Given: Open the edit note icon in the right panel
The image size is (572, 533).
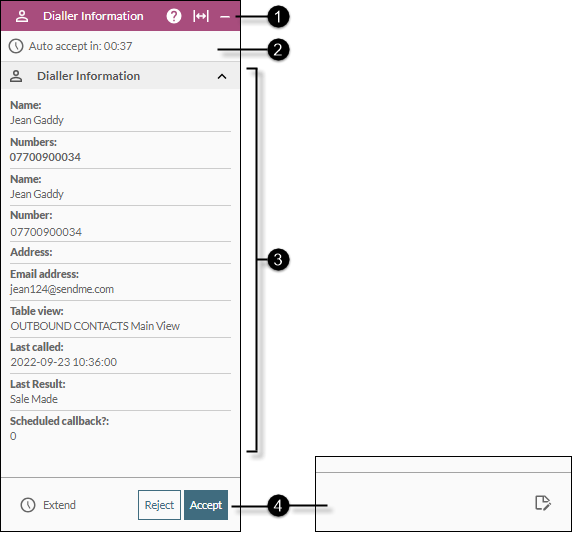Looking at the screenshot, I should click(543, 503).
